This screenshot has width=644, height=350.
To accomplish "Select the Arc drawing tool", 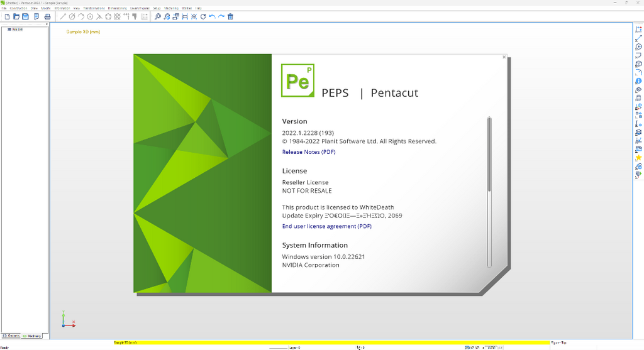I will point(81,17).
